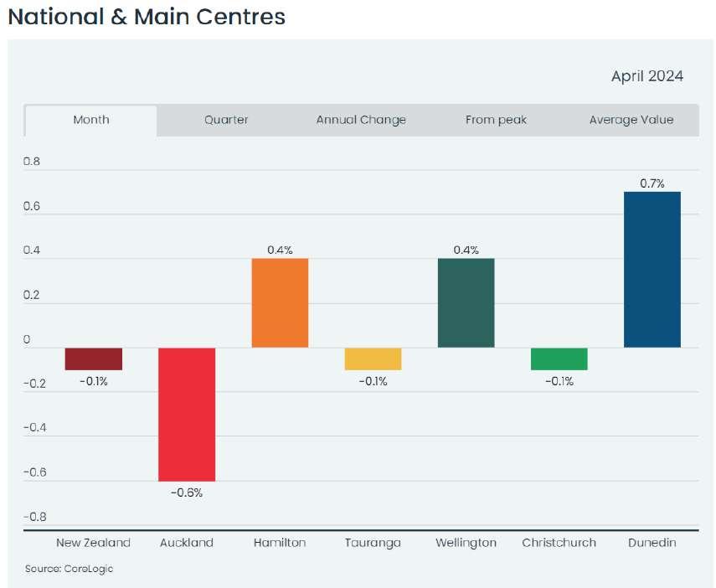Click the April 2024 date label

[x=646, y=76]
